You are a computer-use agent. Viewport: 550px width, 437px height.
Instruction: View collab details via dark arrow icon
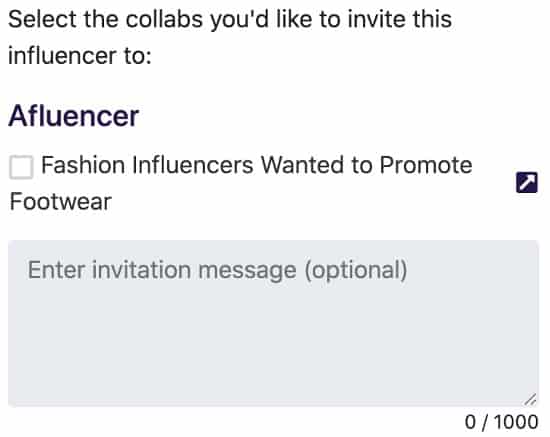[526, 183]
